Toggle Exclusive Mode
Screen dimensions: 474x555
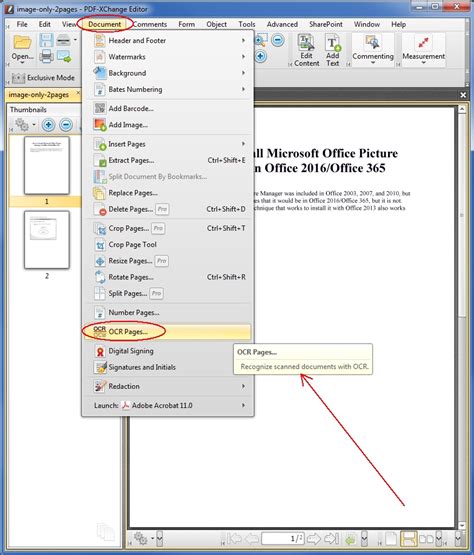[43, 78]
